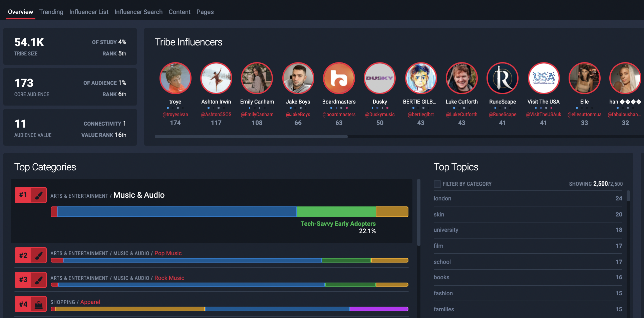
Task: Go to Influencer Search tab
Action: pos(138,12)
